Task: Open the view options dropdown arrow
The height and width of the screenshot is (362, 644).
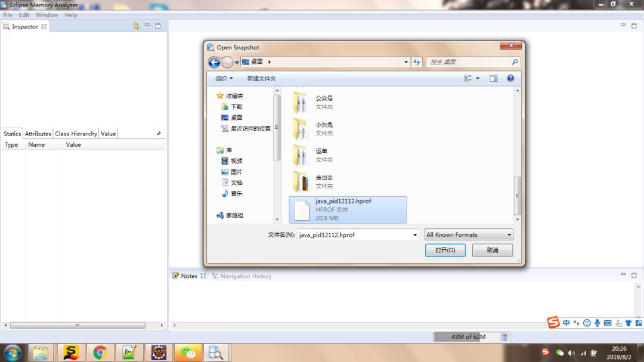Action: click(x=478, y=79)
